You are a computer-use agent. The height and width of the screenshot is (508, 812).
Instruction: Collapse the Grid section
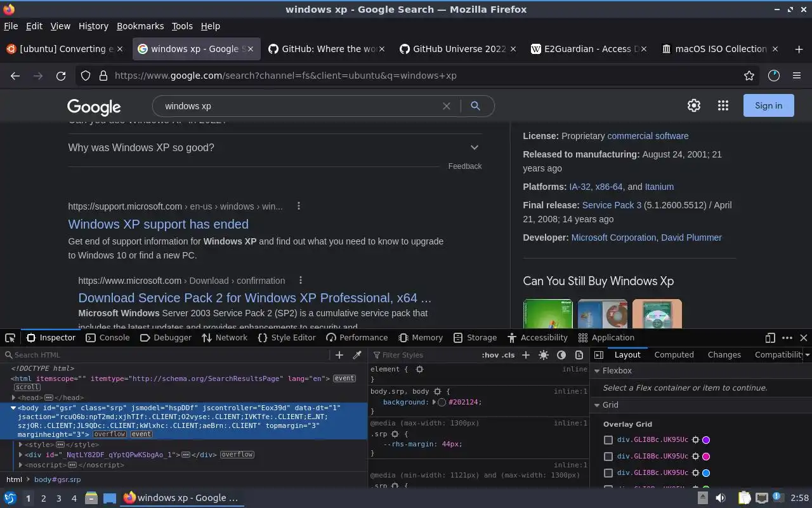click(597, 405)
